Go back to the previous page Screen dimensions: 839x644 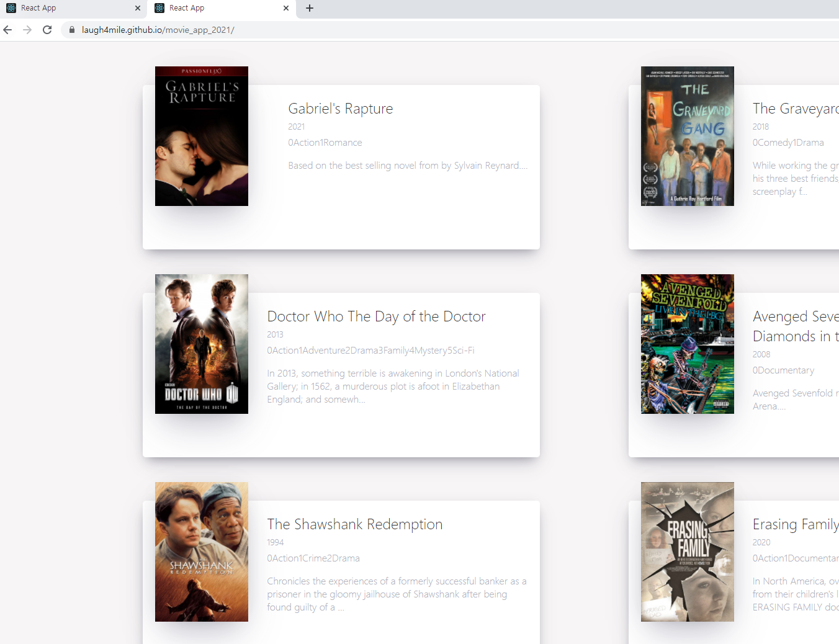pyautogui.click(x=7, y=30)
